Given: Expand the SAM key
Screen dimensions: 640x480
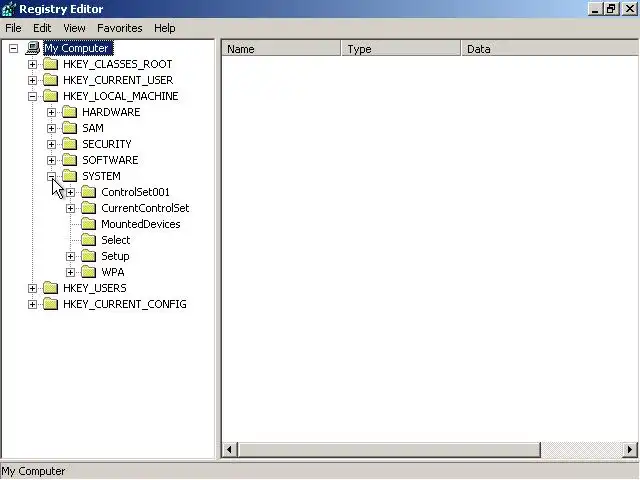Looking at the screenshot, I should [x=51, y=129].
